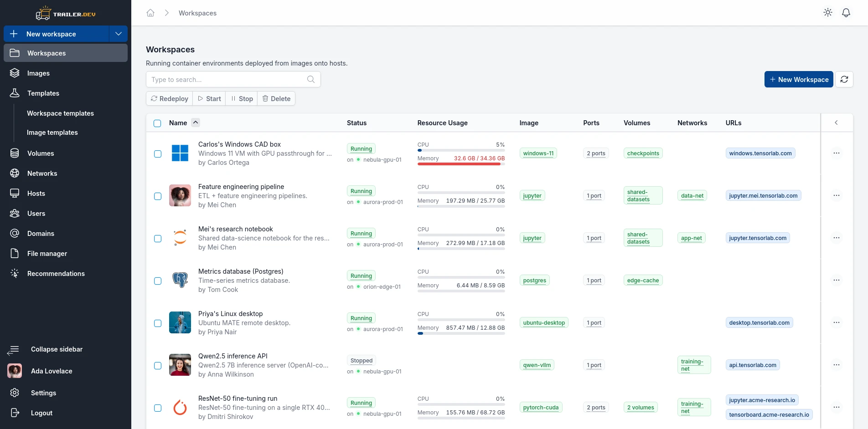Click the Windows logo icon of CAD box
The image size is (868, 429).
click(180, 153)
